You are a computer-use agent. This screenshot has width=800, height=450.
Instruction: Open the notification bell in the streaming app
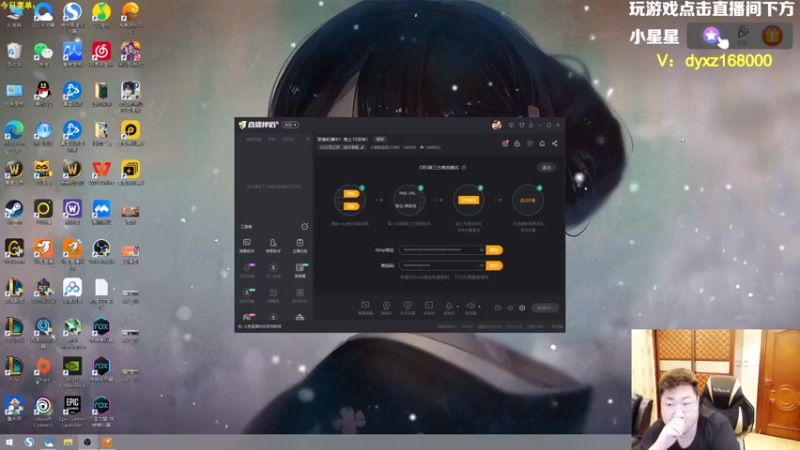click(x=542, y=143)
